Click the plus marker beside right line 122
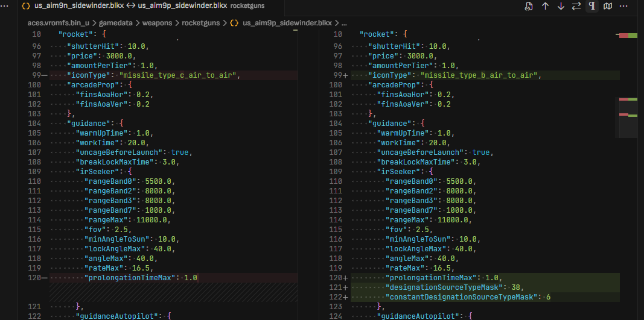The image size is (644, 320). click(x=345, y=296)
